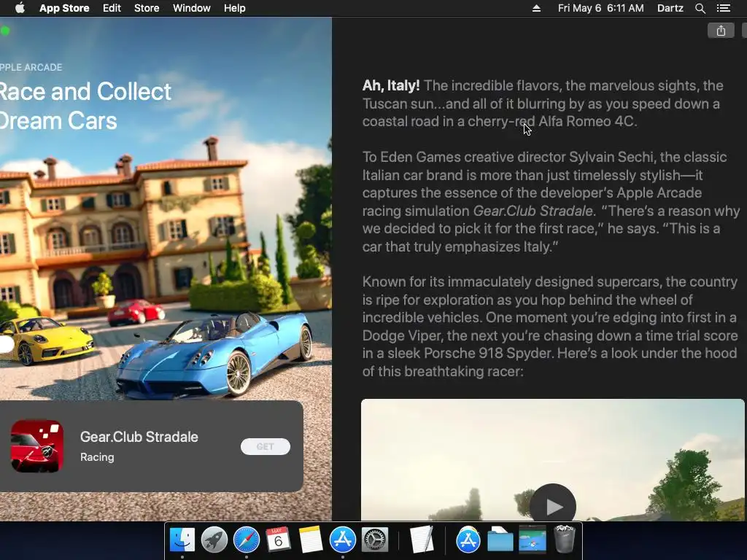Click the GET button for Gear.Club Stradale
Image resolution: width=747 pixels, height=560 pixels.
coord(266,446)
